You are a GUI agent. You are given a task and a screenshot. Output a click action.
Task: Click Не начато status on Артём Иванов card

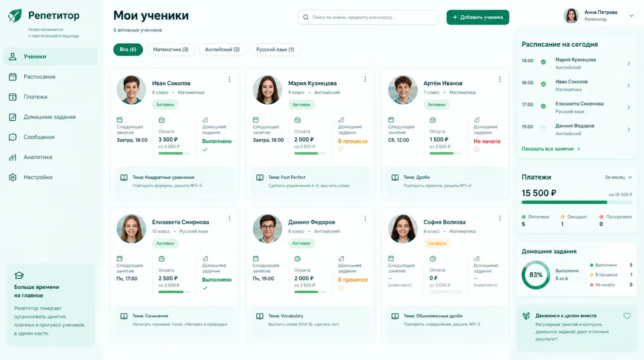487,141
